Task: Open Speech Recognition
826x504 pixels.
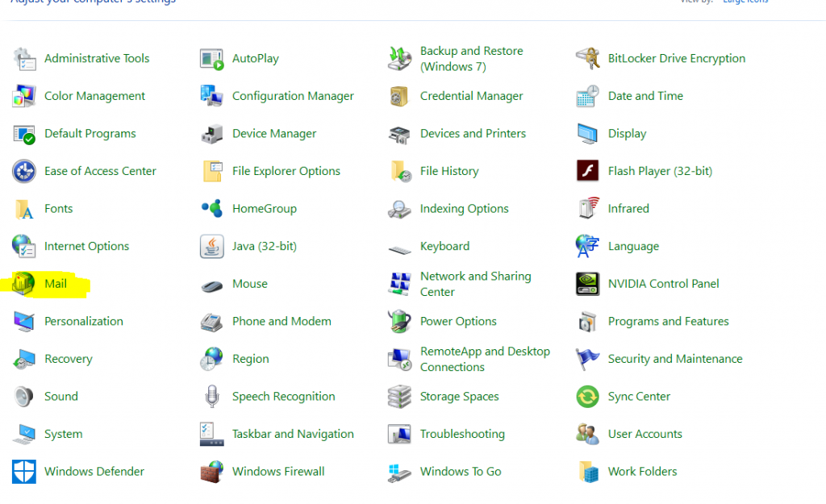Action: click(x=283, y=396)
